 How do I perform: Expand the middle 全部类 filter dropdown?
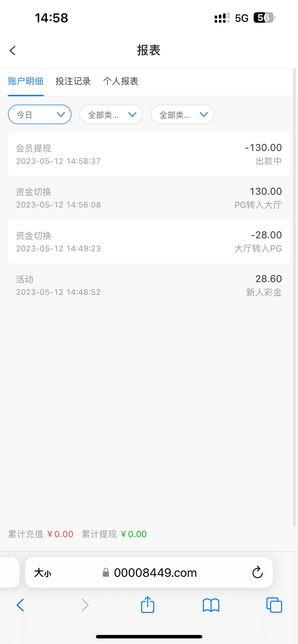pos(111,115)
